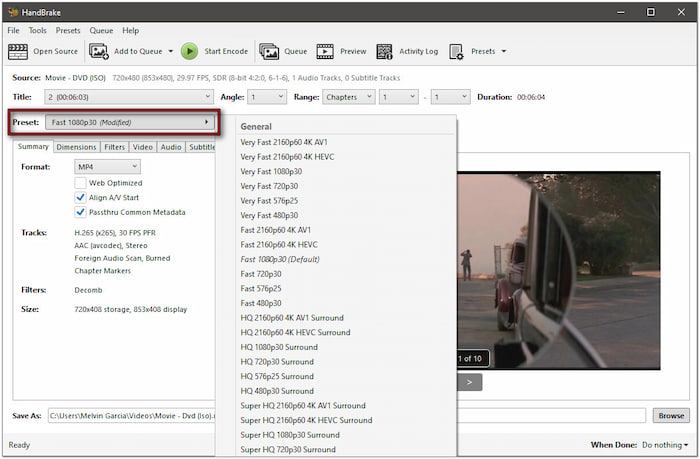
Task: Select preset Very Fast 1080p30
Action: (271, 171)
